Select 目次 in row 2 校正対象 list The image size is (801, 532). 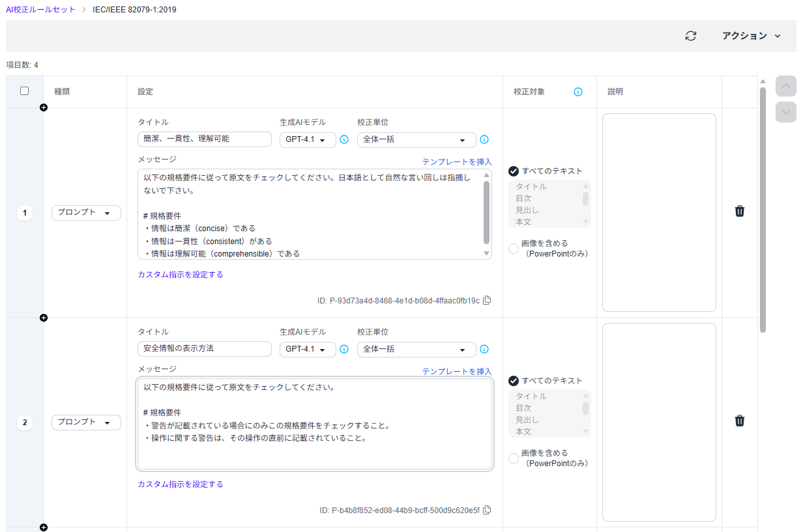point(523,408)
